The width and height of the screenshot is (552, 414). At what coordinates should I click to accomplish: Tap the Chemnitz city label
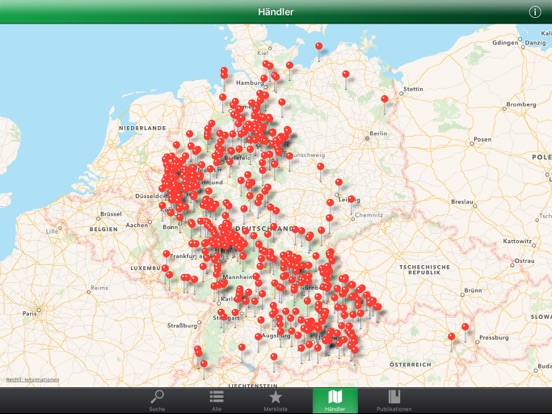369,215
